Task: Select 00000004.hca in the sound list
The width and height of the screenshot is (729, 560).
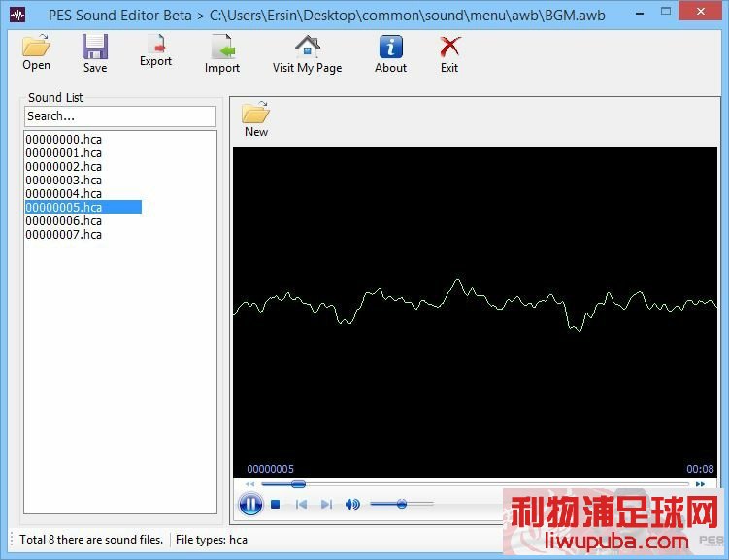Action: (64, 193)
